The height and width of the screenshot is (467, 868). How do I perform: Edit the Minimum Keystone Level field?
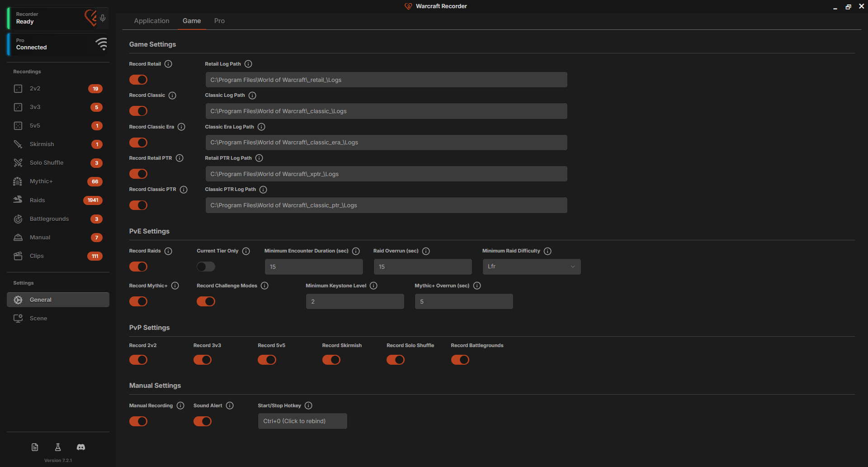tap(355, 301)
